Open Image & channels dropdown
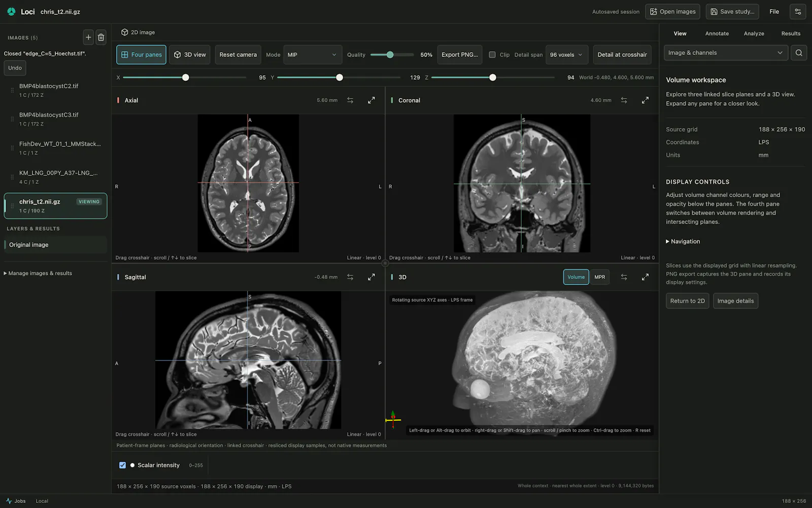 (x=726, y=53)
